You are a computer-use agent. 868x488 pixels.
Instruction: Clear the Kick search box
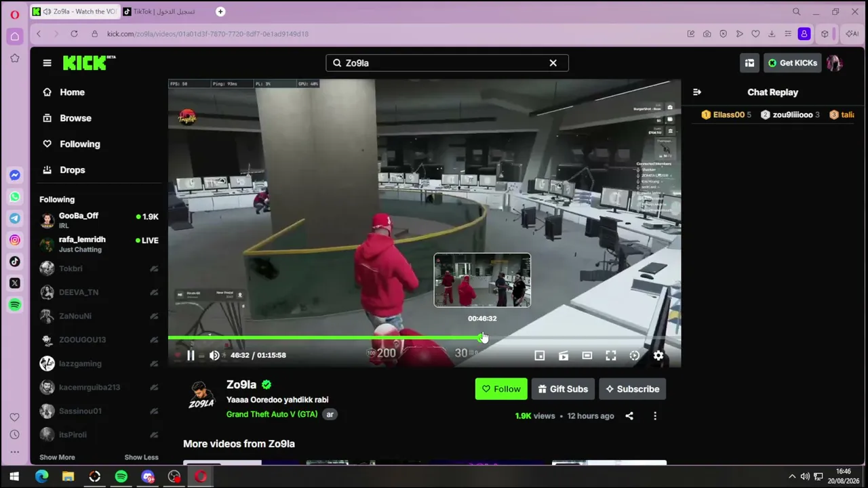point(553,63)
